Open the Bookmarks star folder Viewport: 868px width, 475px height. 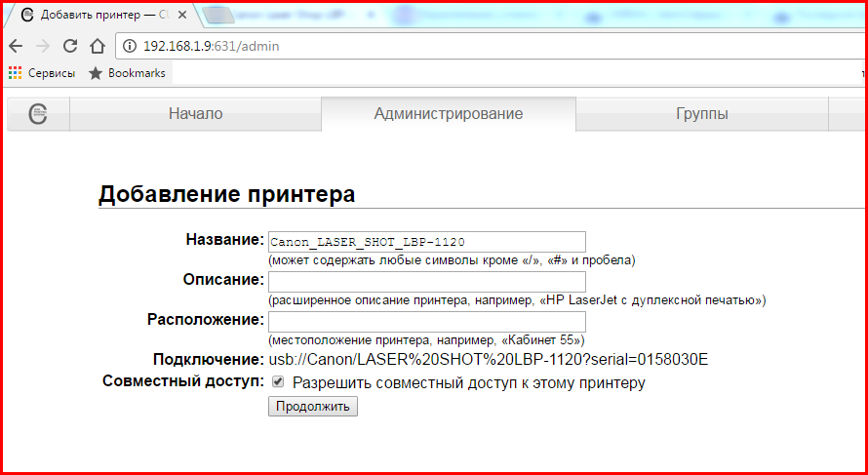[x=127, y=73]
